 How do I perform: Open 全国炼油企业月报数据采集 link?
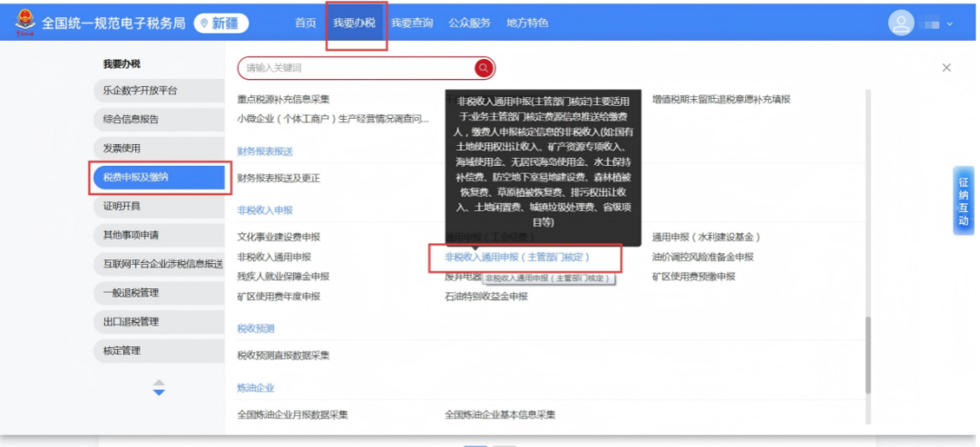pos(292,414)
